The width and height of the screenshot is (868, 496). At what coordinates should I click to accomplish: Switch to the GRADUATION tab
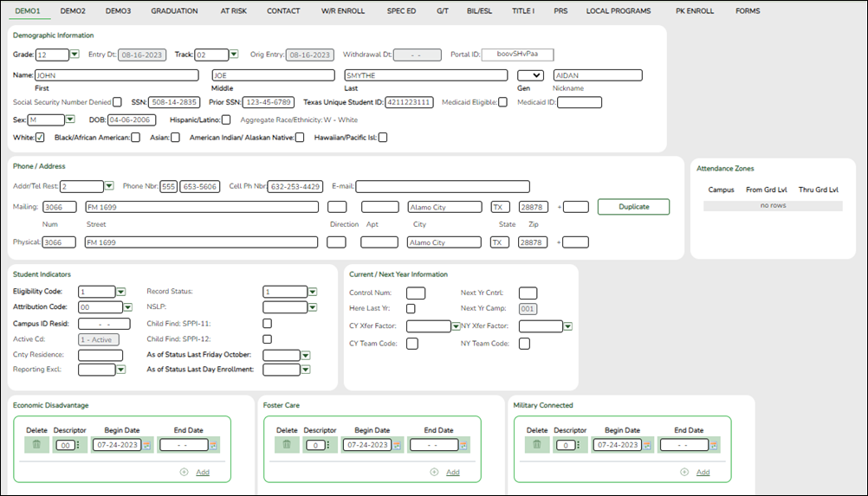(x=174, y=11)
